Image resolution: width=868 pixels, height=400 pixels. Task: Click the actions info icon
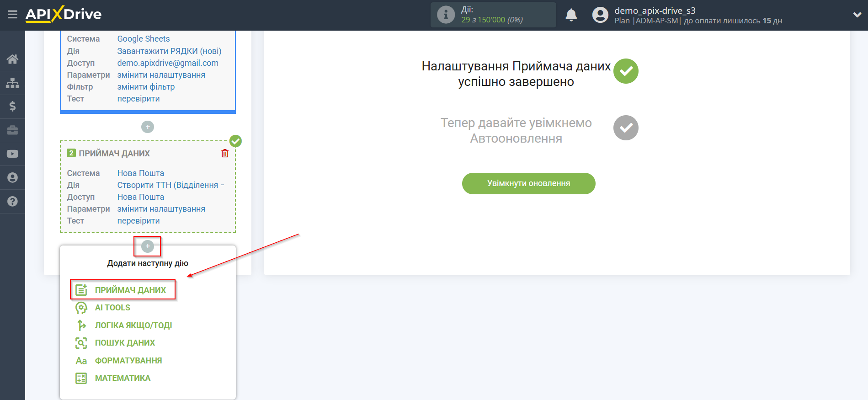tap(446, 15)
